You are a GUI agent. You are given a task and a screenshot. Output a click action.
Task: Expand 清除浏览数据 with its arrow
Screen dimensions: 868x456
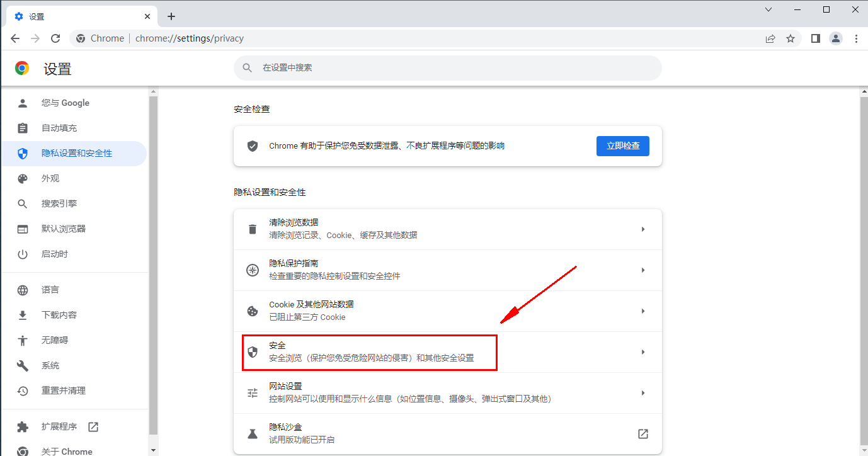tap(643, 229)
